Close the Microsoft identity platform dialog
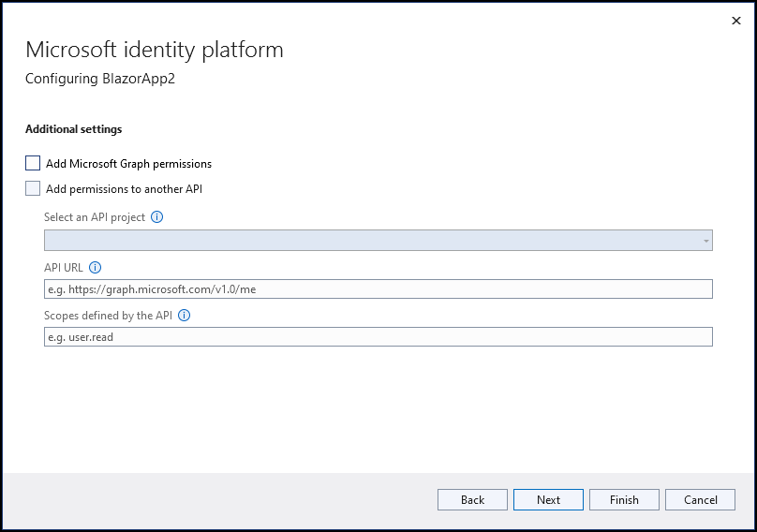 click(x=735, y=20)
